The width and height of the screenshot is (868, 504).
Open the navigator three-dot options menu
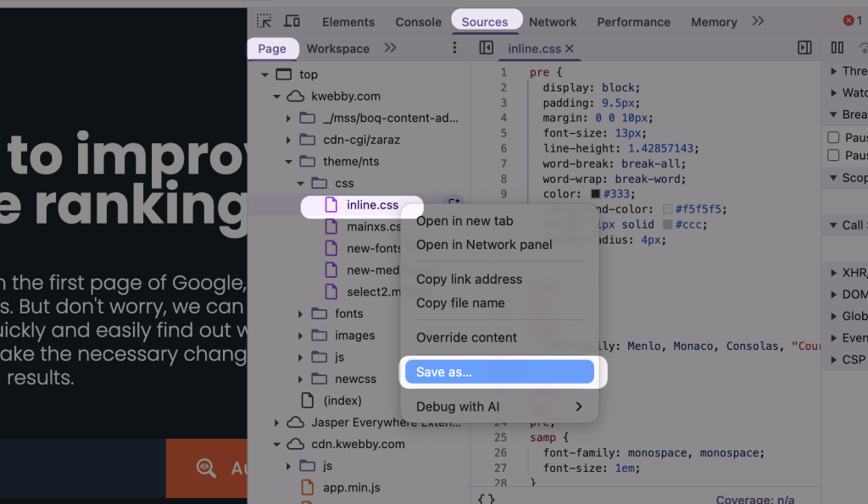point(454,48)
